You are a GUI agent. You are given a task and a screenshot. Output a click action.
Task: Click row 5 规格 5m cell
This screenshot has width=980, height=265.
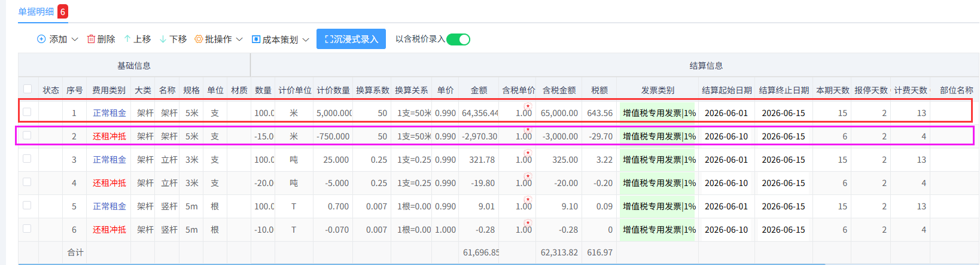tap(191, 206)
